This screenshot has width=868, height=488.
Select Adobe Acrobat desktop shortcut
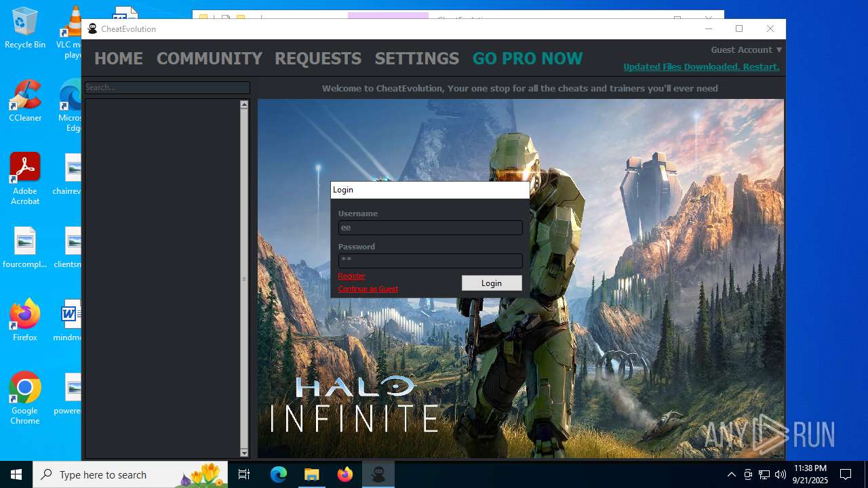(25, 179)
